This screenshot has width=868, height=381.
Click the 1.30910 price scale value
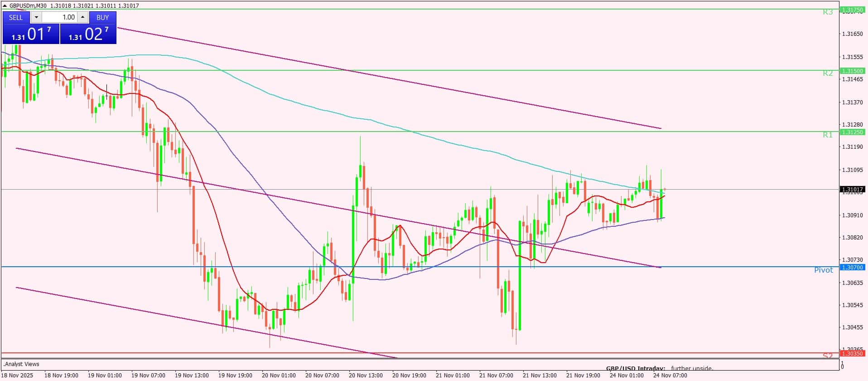pos(852,215)
